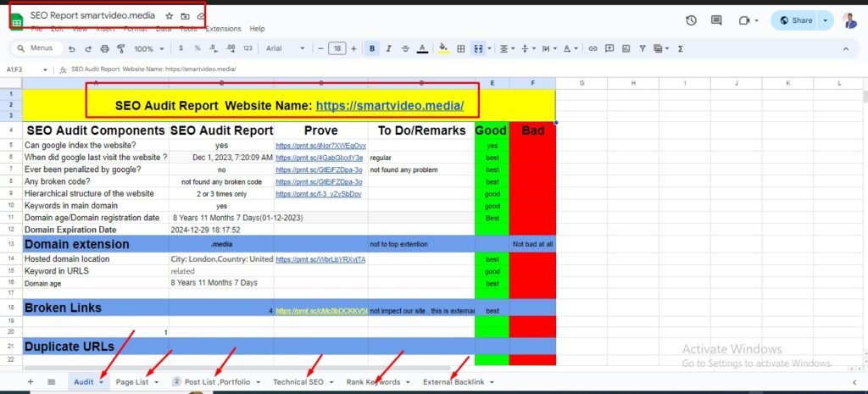Open the name box dropdown arrow
This screenshot has width=868, height=394.
[46, 69]
